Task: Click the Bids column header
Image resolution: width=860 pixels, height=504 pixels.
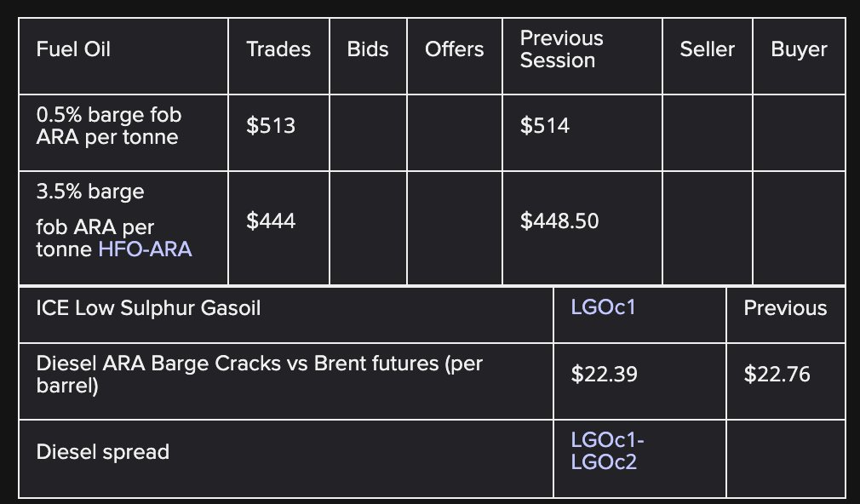Action: pos(368,49)
